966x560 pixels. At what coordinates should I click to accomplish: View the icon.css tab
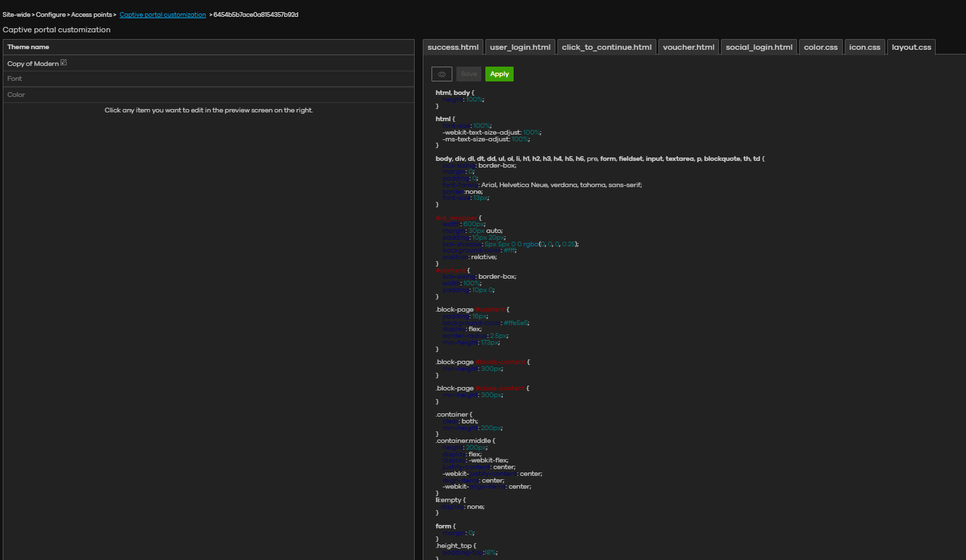864,47
